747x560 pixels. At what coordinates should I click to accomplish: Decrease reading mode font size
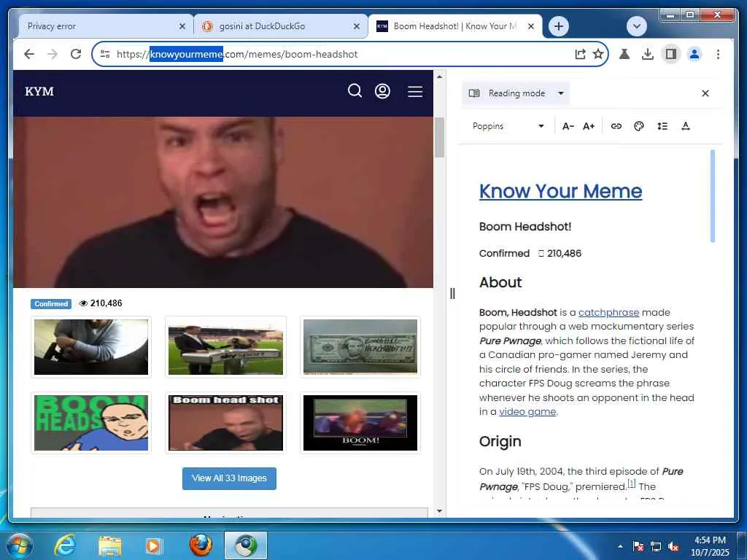[568, 126]
